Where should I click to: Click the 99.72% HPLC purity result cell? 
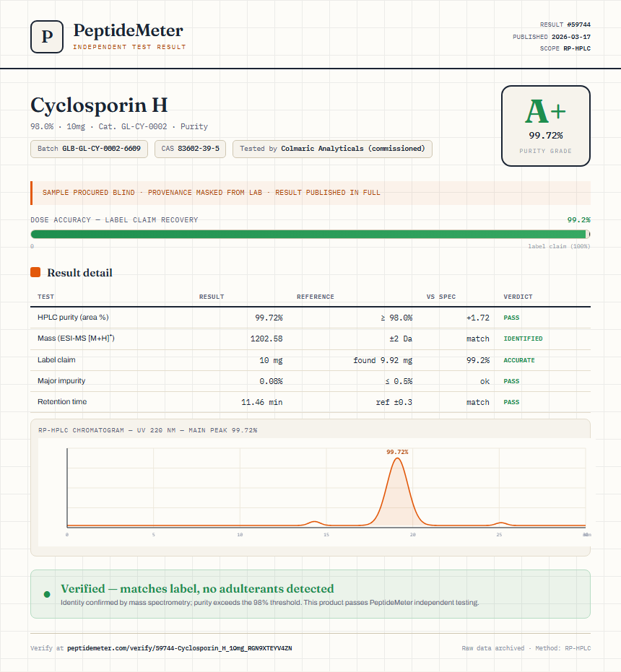point(269,318)
